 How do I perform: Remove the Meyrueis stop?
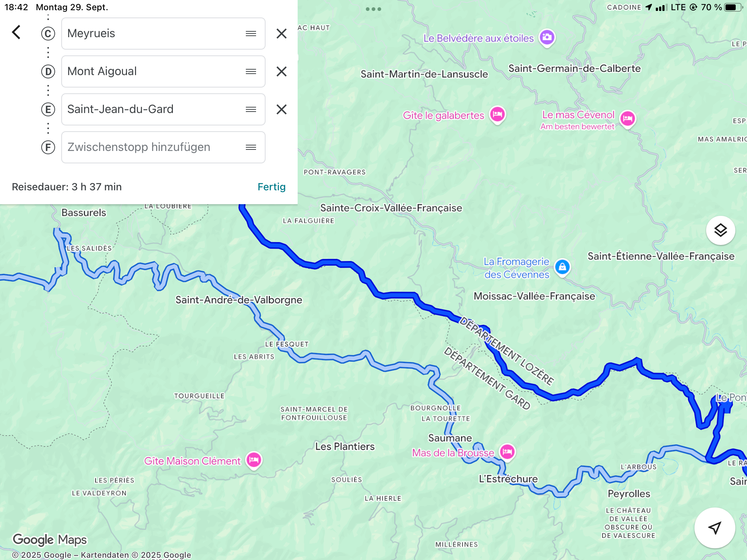click(282, 34)
